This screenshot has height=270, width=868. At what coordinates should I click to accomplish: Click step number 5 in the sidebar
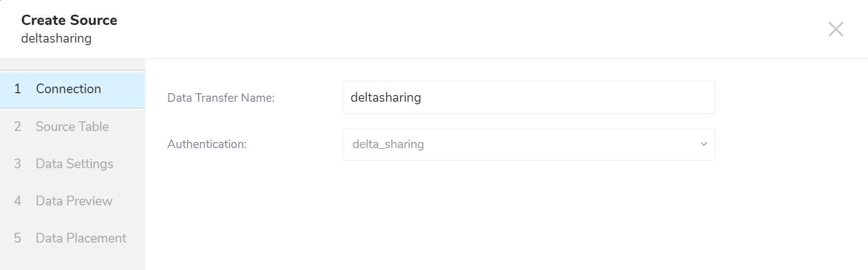pos(18,238)
